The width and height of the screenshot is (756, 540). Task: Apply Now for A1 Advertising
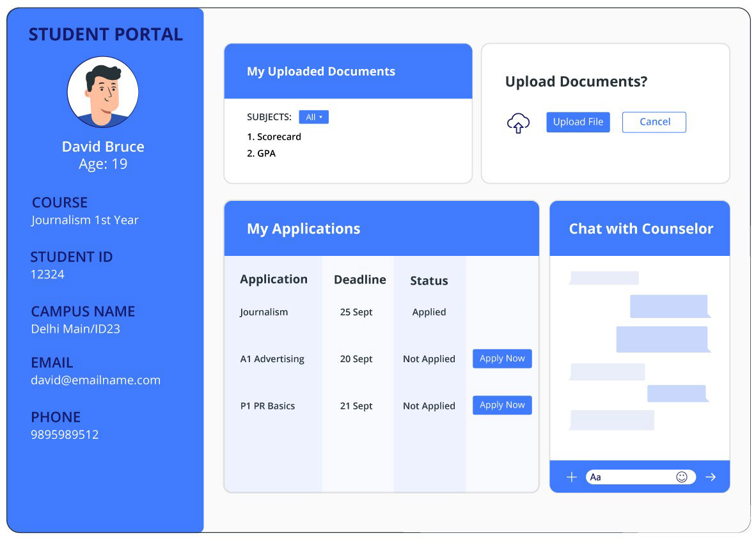point(502,358)
